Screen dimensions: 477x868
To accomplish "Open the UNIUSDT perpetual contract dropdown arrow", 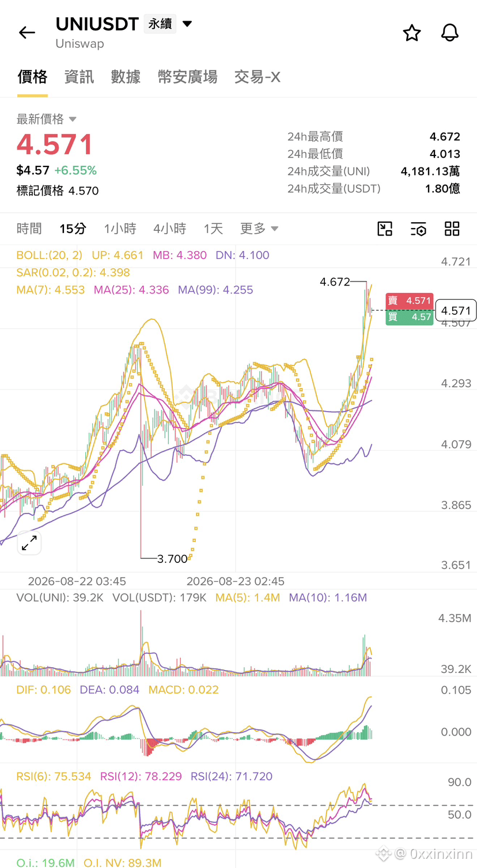I will point(187,24).
